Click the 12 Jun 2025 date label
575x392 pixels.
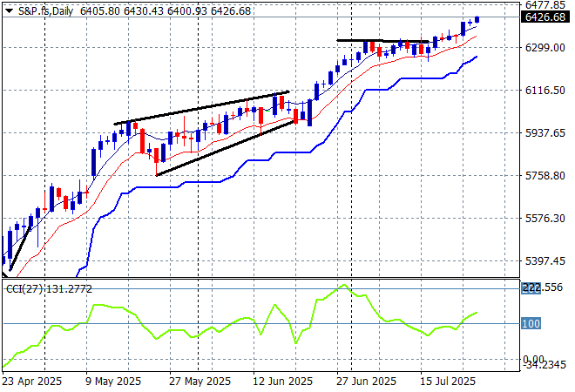pyautogui.click(x=285, y=381)
